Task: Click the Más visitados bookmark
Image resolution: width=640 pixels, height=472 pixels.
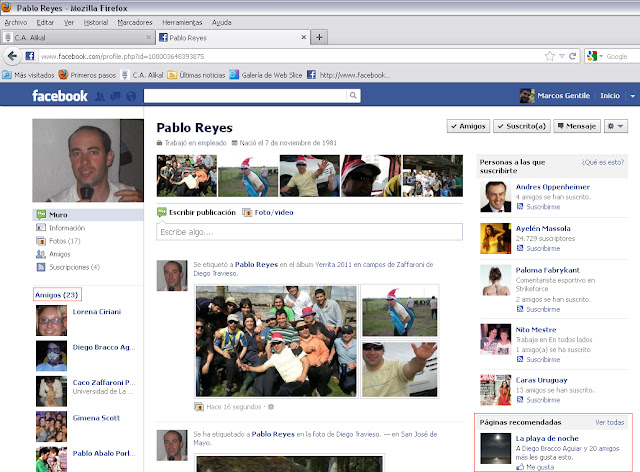Action: pyautogui.click(x=28, y=75)
